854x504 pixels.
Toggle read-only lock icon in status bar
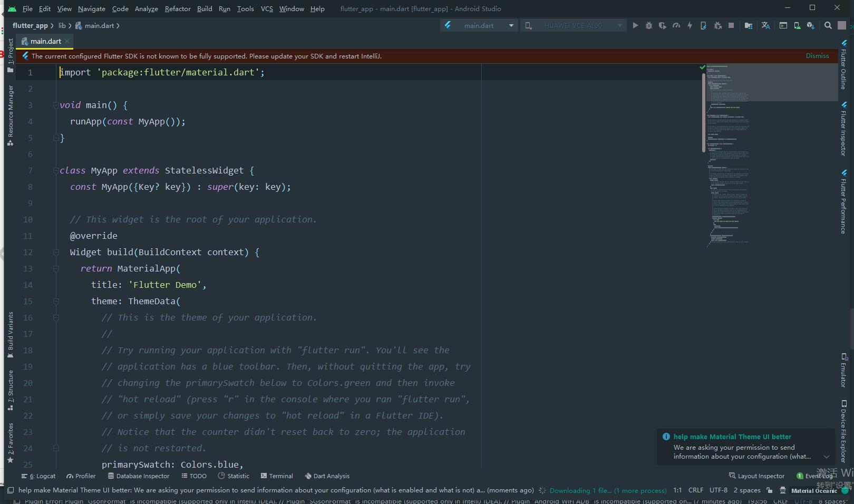pos(770,490)
